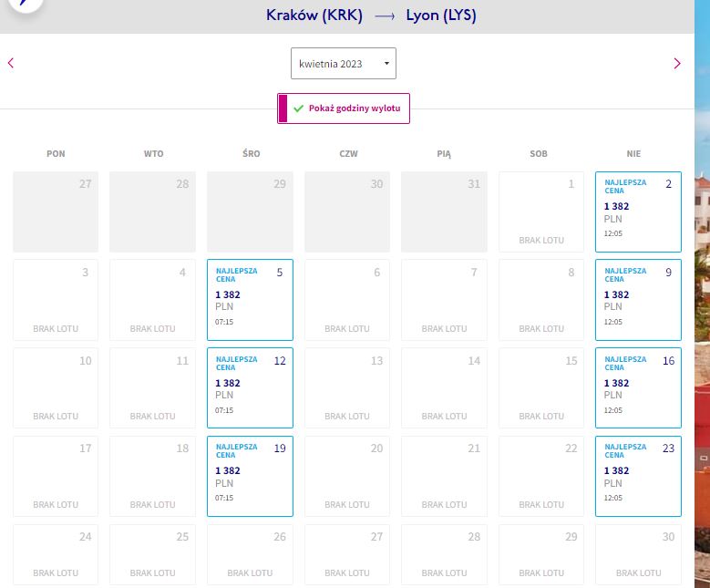Viewport: 710px width, 588px height.
Task: Click April 24 cell marked BRAK LOTU
Action: tap(56, 555)
